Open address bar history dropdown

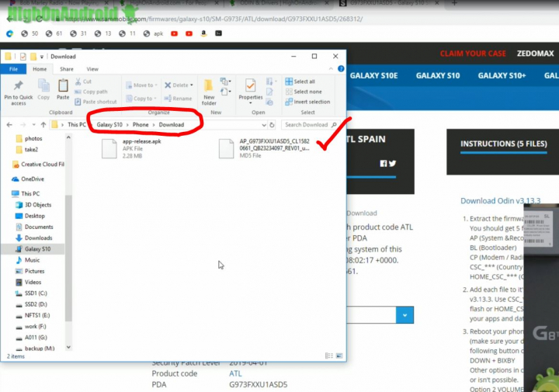point(264,125)
